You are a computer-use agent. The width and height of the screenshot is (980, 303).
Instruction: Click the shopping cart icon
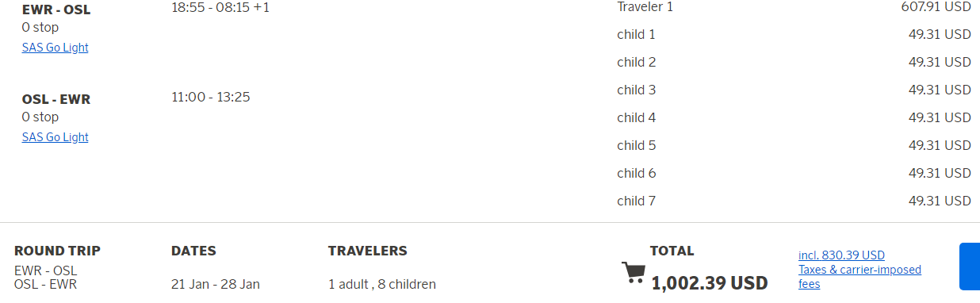(x=634, y=273)
